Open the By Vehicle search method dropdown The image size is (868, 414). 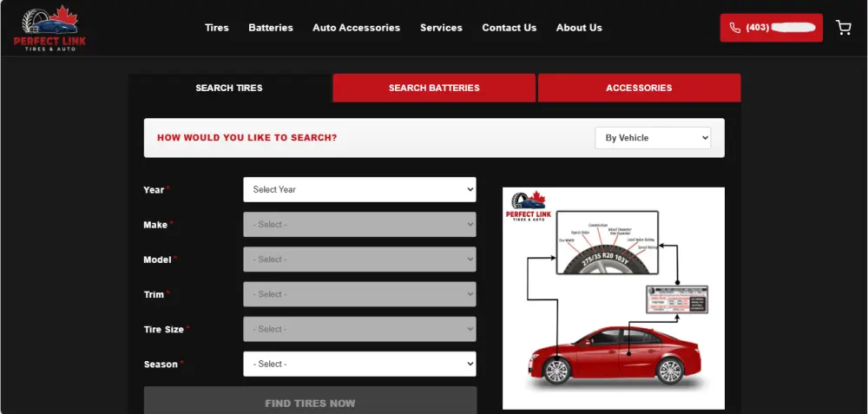pos(653,138)
